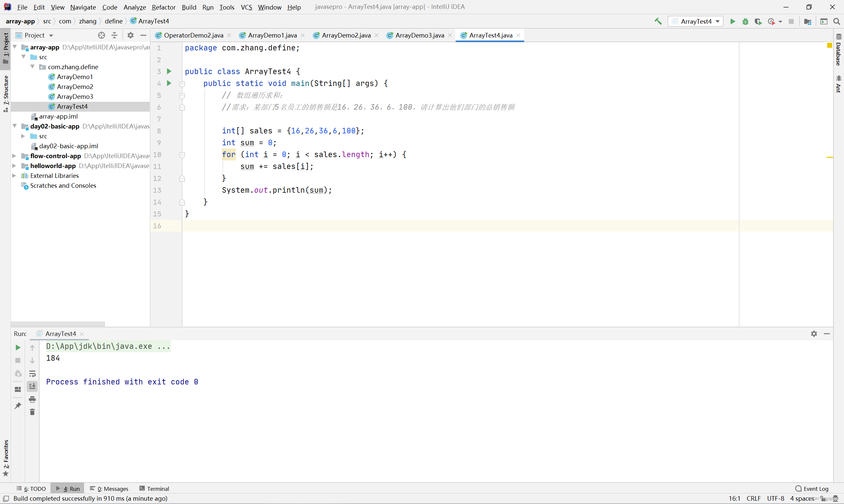844x504 pixels.
Task: Hide the Project tool window
Action: (x=143, y=35)
